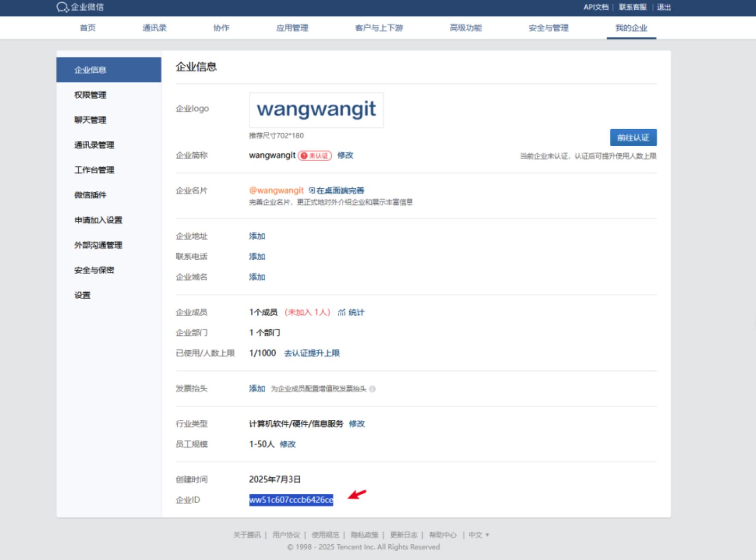The image size is (756, 560).
Task: Click the 企业微信 logo icon
Action: pyautogui.click(x=62, y=7)
